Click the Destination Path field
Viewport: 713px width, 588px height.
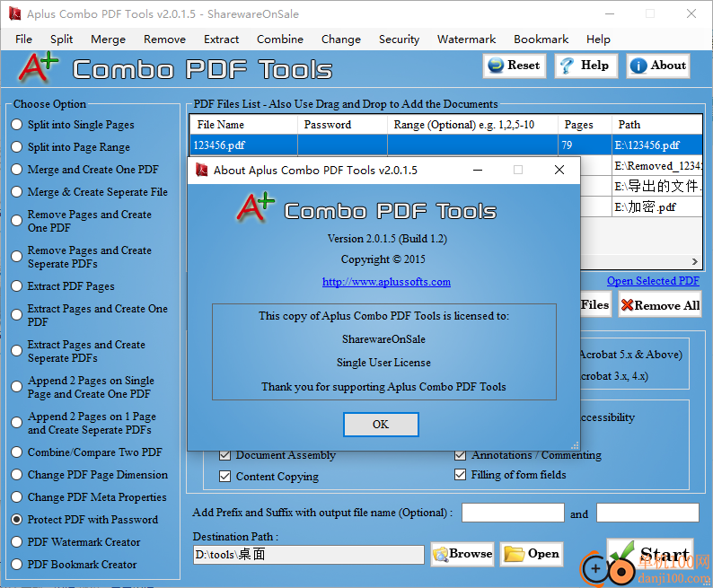click(x=309, y=555)
